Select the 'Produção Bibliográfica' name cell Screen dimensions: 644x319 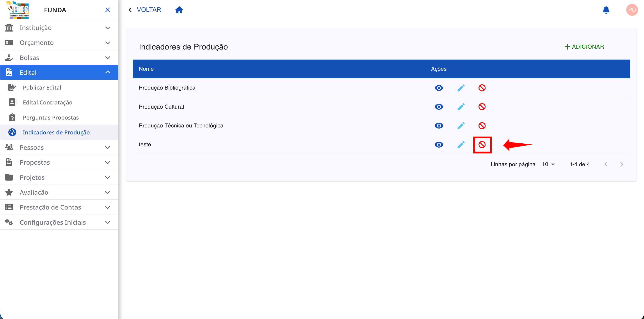pyautogui.click(x=167, y=88)
